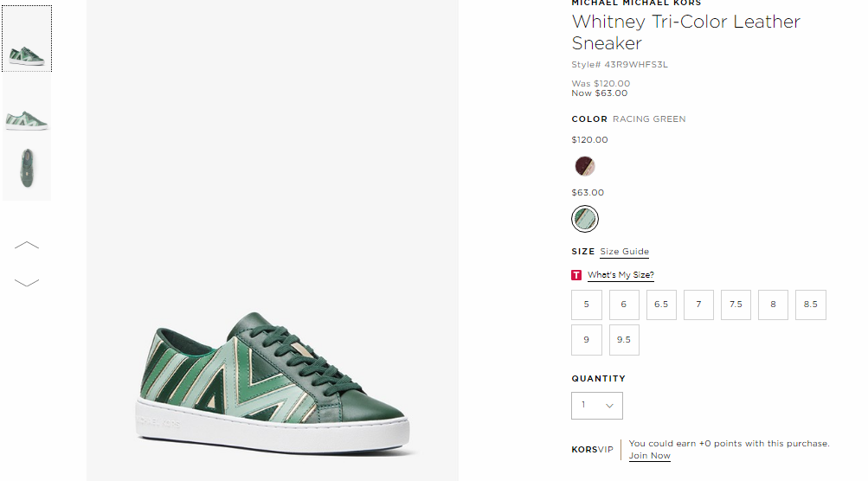This screenshot has width=868, height=481.
Task: Pick size 8 option
Action: click(773, 305)
